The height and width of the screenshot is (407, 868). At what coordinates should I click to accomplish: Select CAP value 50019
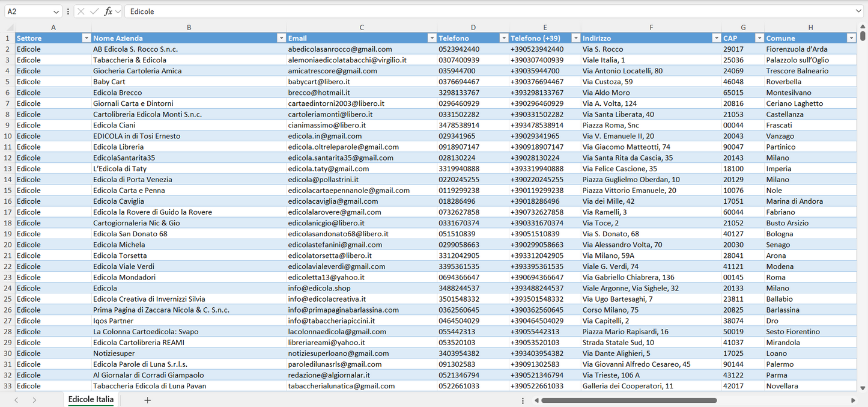[743, 332]
